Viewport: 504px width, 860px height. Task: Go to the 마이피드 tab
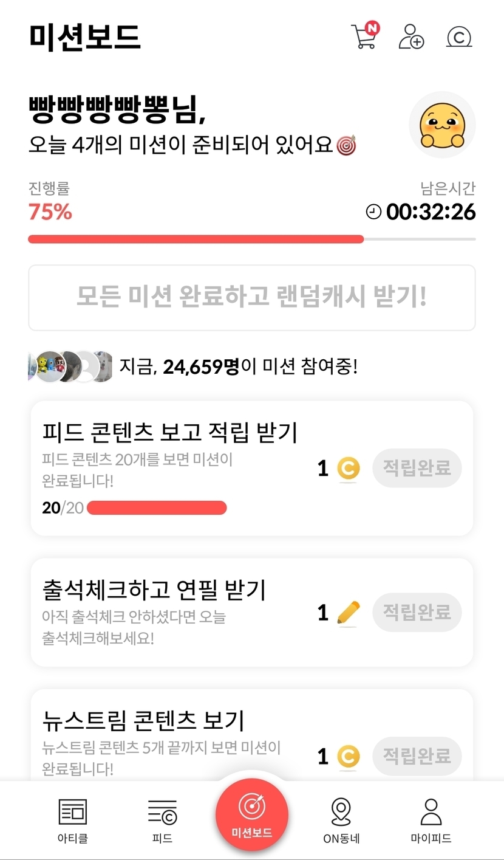click(x=431, y=820)
